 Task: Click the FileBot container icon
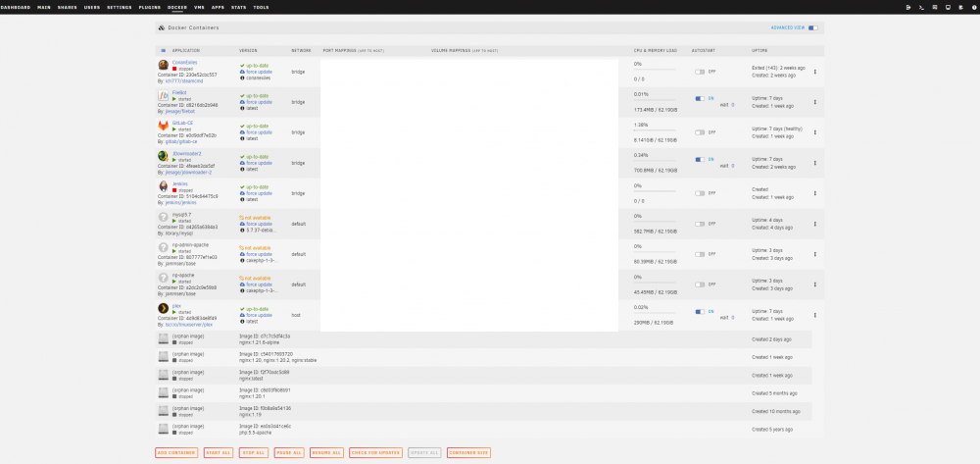[x=163, y=96]
